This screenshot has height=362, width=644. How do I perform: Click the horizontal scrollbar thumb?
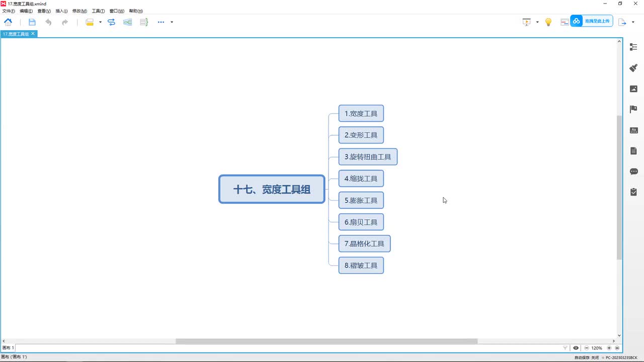tap(326, 341)
